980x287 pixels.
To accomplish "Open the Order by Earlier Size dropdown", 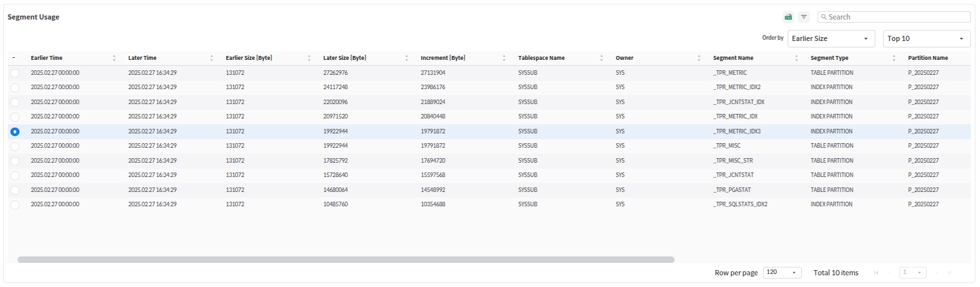I will point(831,38).
